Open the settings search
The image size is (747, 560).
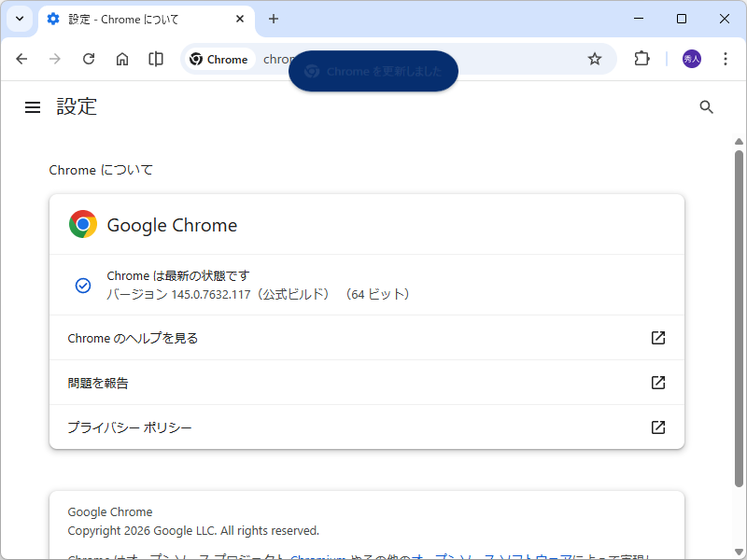(706, 106)
